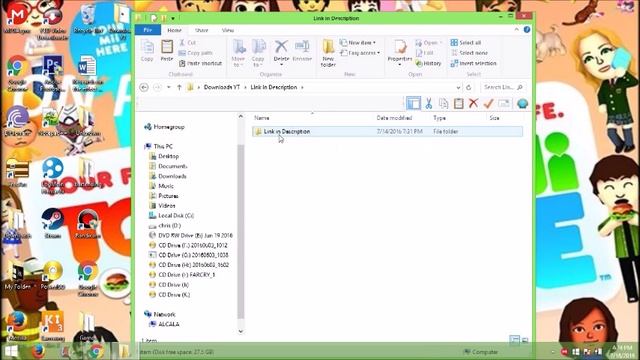Viewport: 640px width, 360px height.
Task: Sort by the Type column header
Action: [440, 118]
